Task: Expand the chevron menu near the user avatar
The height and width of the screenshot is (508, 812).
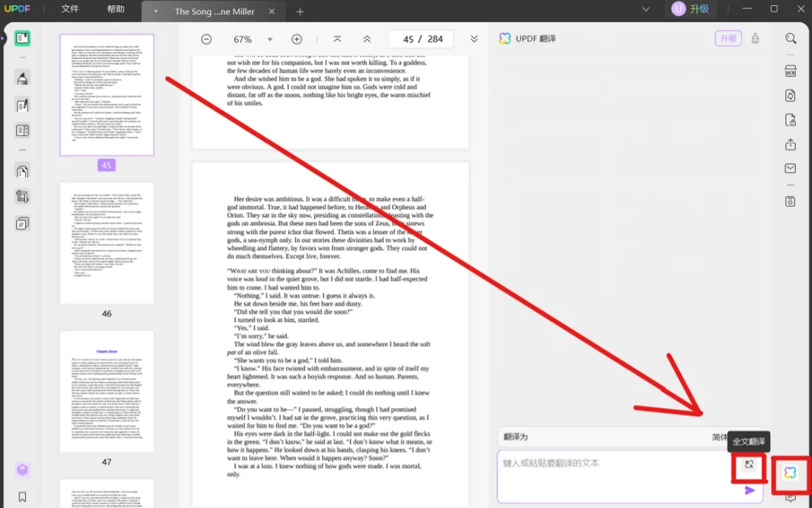Action: point(646,10)
